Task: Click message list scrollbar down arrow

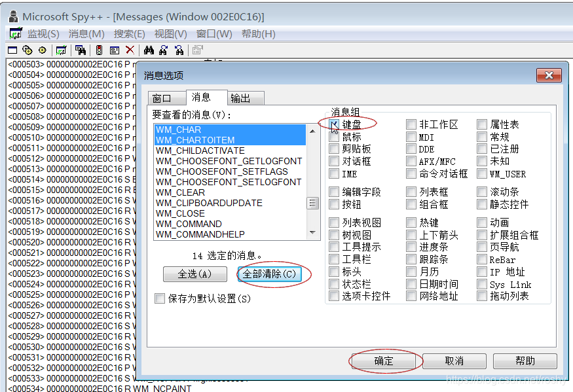Action: [312, 232]
